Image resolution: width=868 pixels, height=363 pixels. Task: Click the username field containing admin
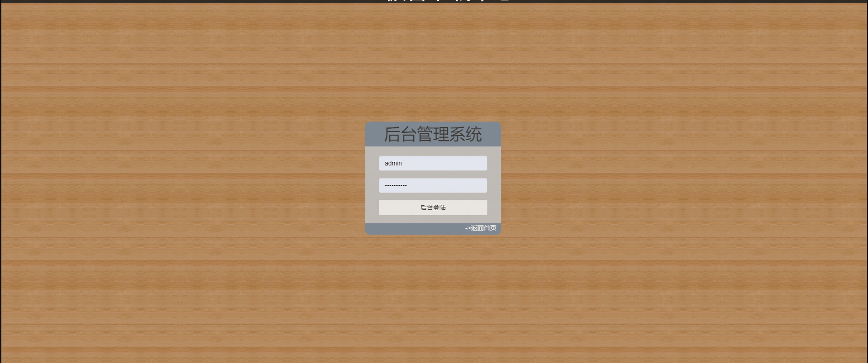tap(433, 163)
